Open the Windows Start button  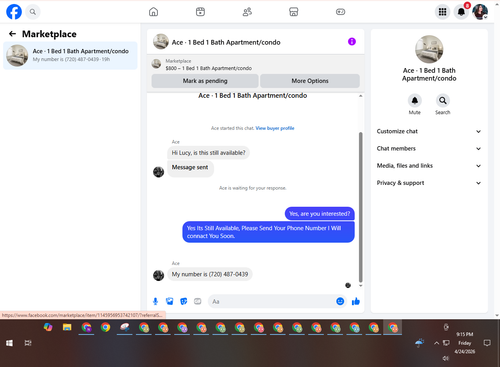pos(9,343)
